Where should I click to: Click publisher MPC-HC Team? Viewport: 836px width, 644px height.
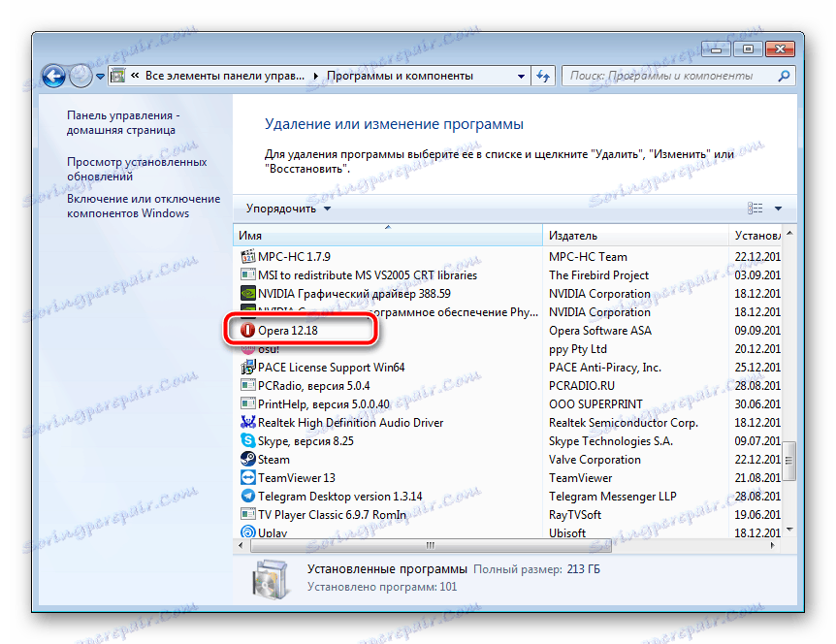588,257
